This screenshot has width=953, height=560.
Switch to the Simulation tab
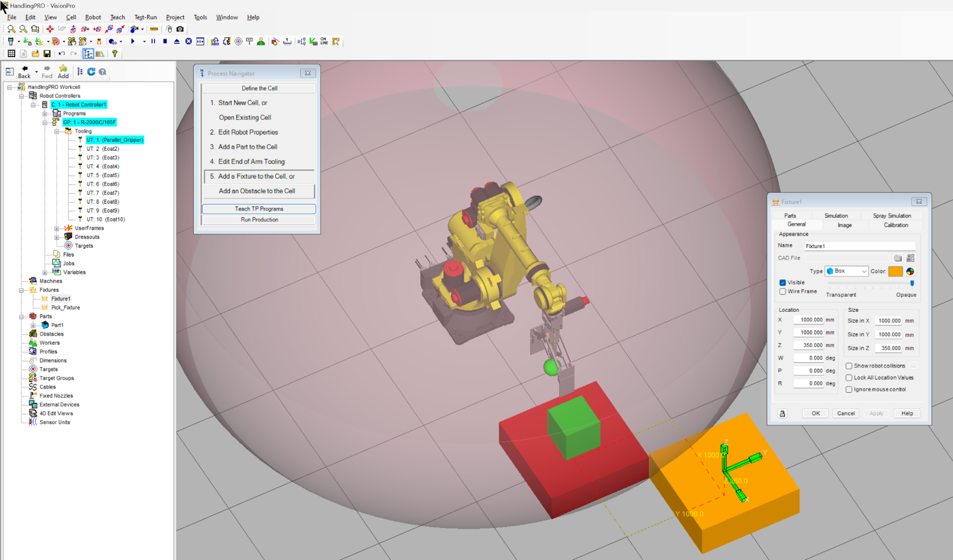(836, 215)
